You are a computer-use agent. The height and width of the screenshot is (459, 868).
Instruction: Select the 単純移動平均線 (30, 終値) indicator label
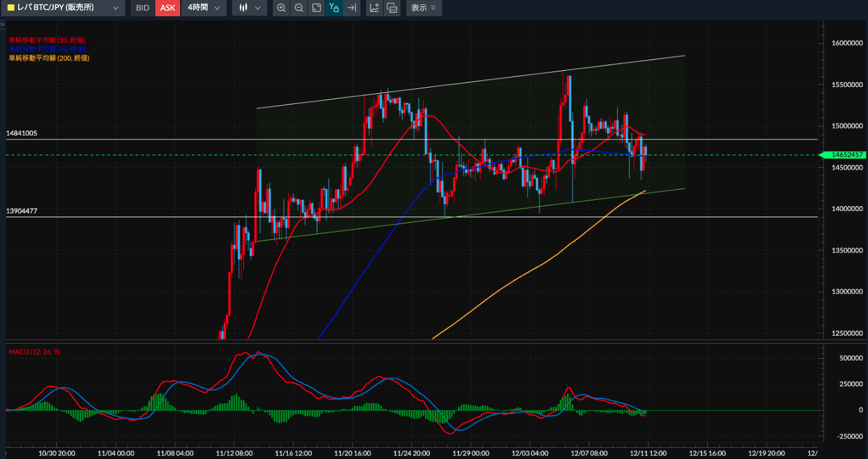(x=47, y=40)
